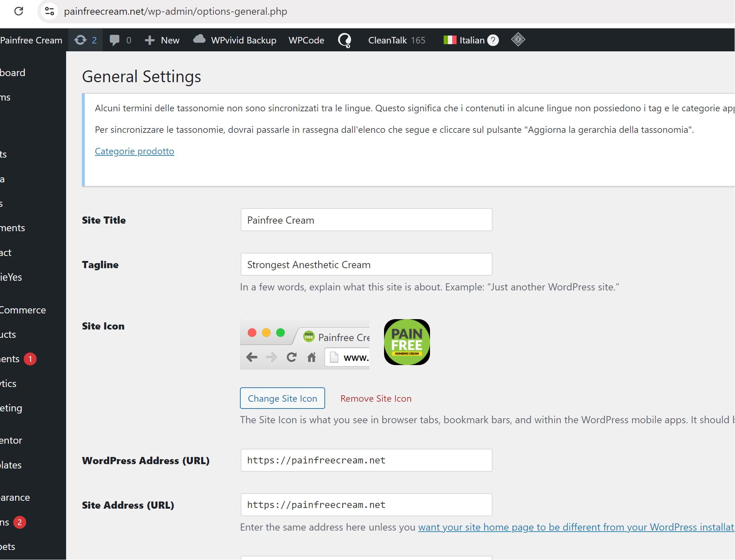Click the round Q logo admin bar icon
The image size is (735, 560).
tap(345, 40)
